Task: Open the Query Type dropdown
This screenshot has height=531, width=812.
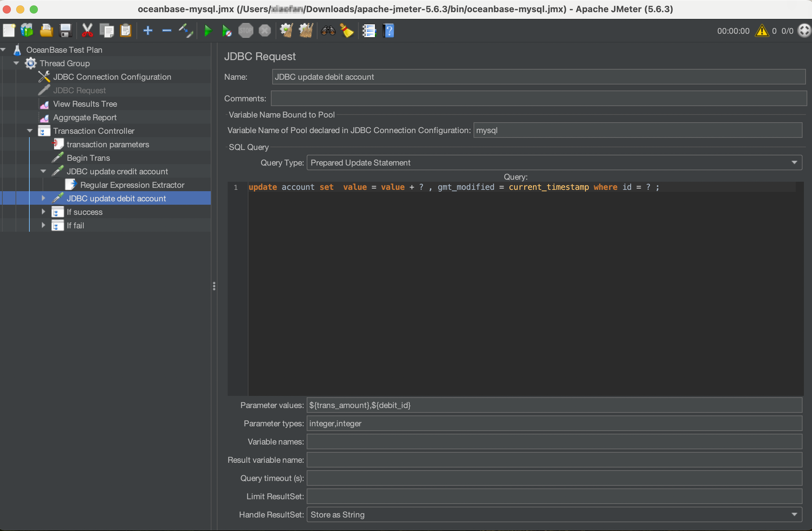Action: pyautogui.click(x=554, y=163)
